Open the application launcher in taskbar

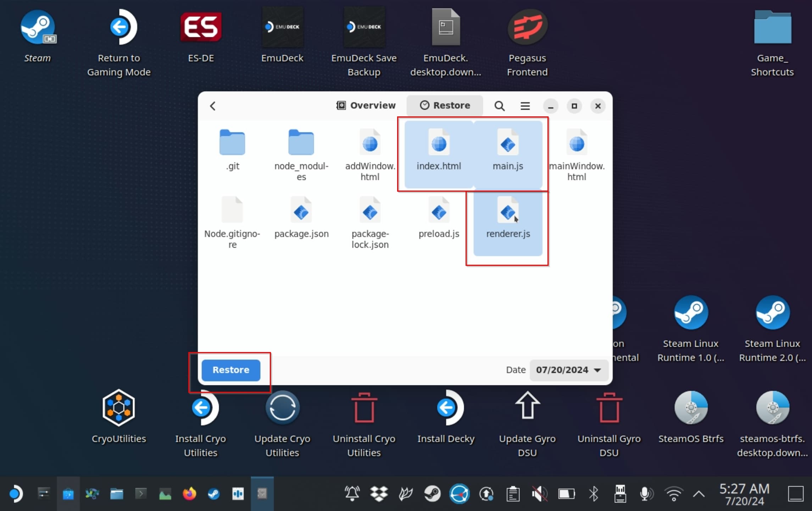pos(15,494)
